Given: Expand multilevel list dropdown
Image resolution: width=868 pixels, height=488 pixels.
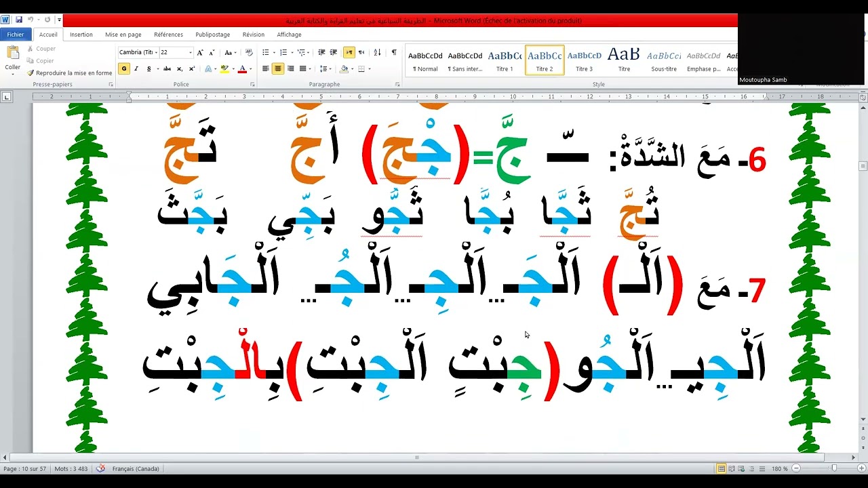Looking at the screenshot, I should (309, 52).
